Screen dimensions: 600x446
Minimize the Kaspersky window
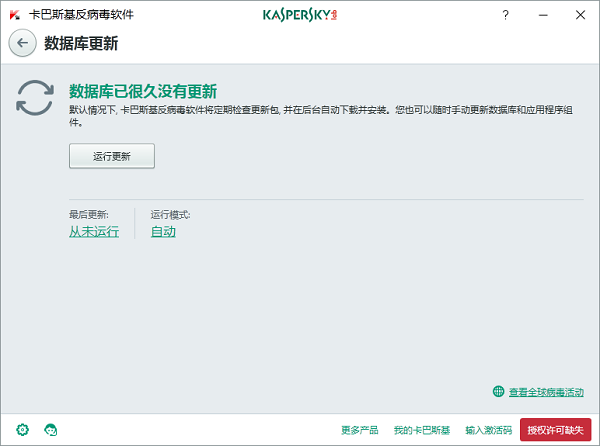(543, 15)
